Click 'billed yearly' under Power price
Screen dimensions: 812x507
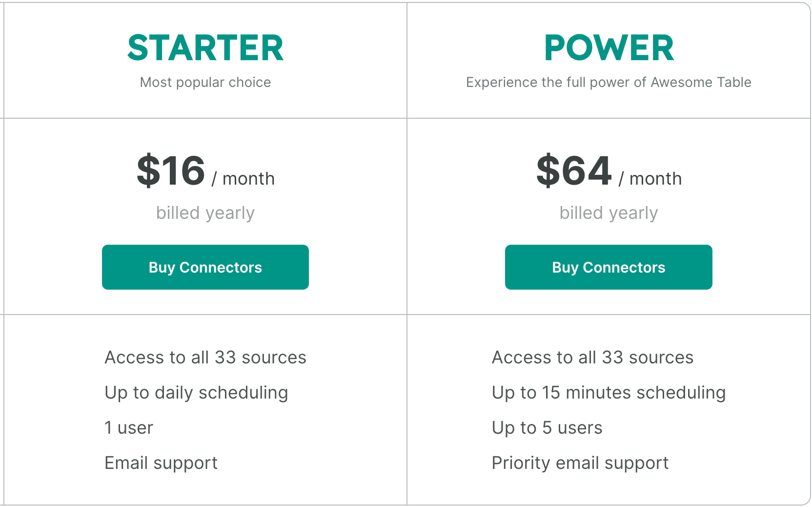coord(609,213)
